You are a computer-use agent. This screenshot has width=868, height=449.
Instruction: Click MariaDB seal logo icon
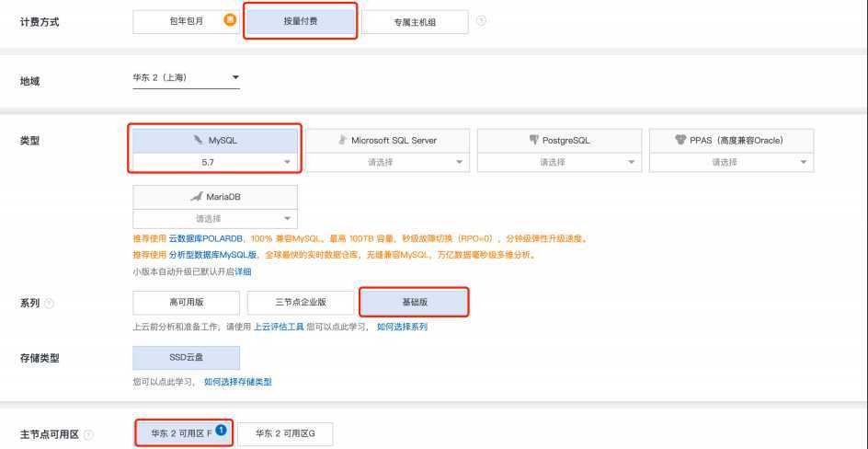click(197, 197)
